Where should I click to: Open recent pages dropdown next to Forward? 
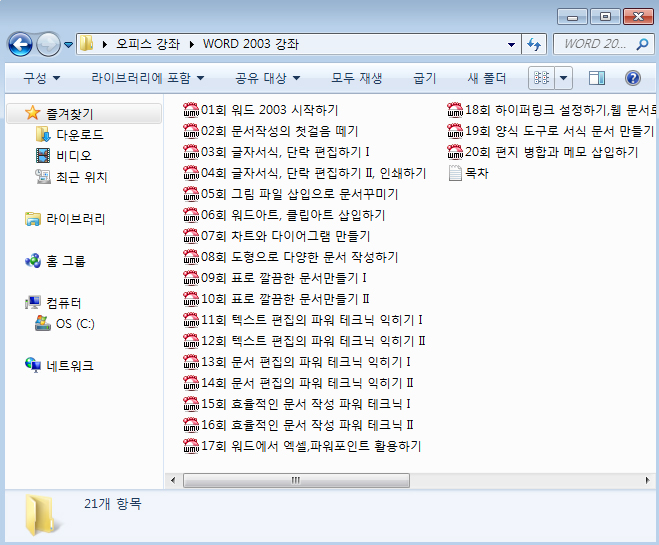69,44
